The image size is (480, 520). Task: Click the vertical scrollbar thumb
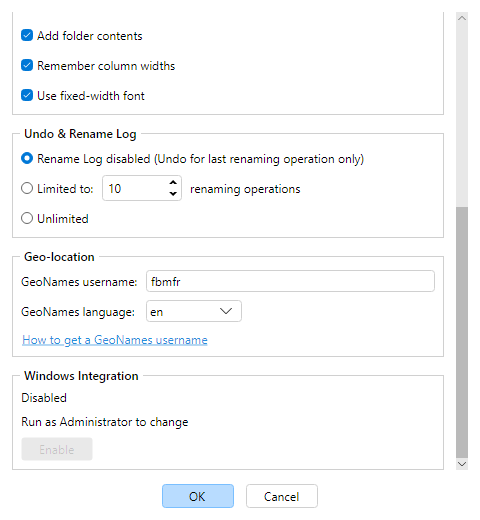[462, 332]
